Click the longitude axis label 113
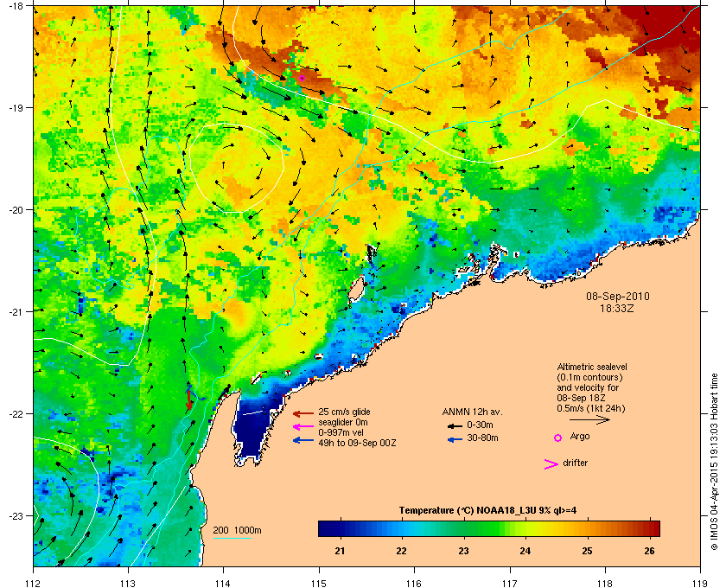Image resolution: width=726 pixels, height=588 pixels. (x=128, y=583)
